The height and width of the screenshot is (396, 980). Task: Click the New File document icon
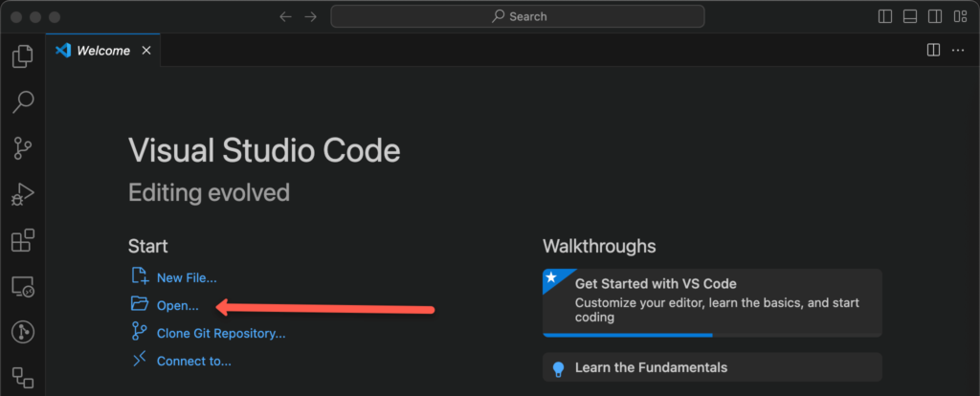(140, 276)
